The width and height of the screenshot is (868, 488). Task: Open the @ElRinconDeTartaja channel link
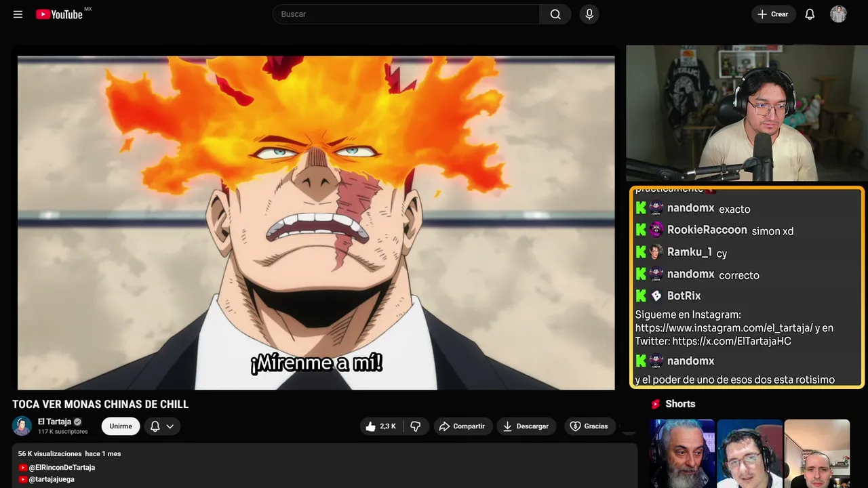pos(62,468)
